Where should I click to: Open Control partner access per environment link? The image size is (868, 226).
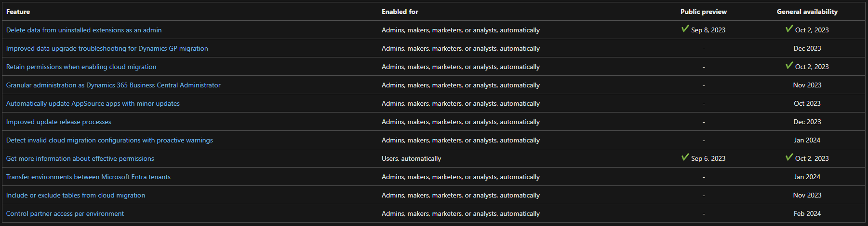pos(65,213)
